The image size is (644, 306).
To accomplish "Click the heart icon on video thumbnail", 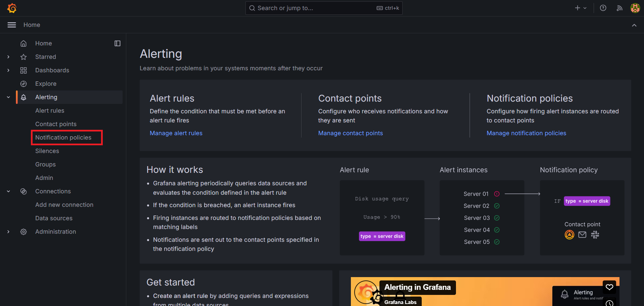I will tap(609, 287).
